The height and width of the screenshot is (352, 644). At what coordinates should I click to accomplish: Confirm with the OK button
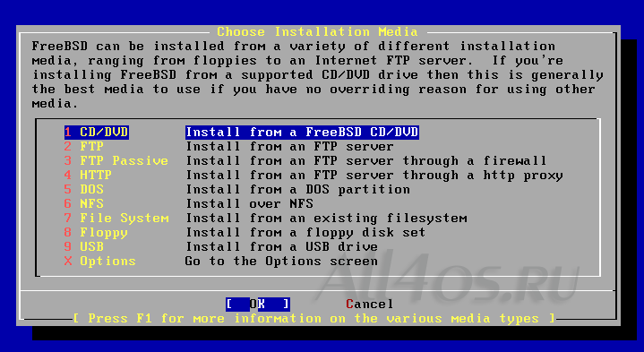[x=258, y=305]
